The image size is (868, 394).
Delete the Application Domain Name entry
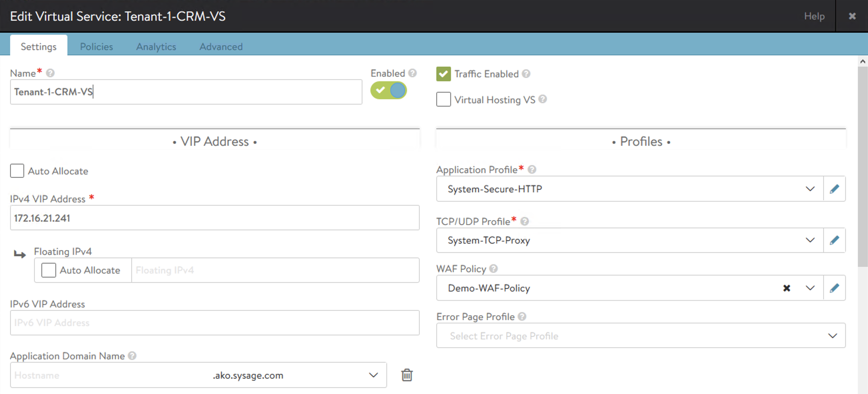point(407,375)
